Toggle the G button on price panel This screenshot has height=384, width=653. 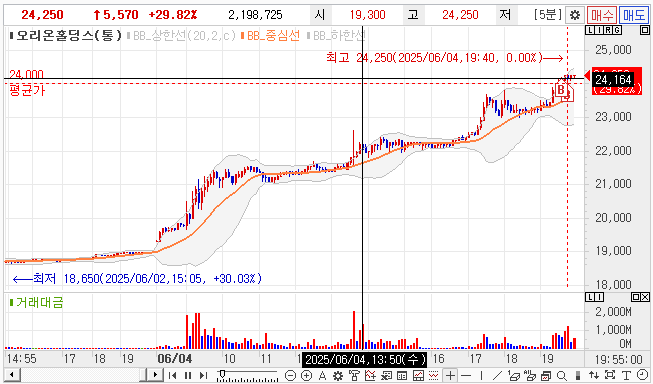617,30
